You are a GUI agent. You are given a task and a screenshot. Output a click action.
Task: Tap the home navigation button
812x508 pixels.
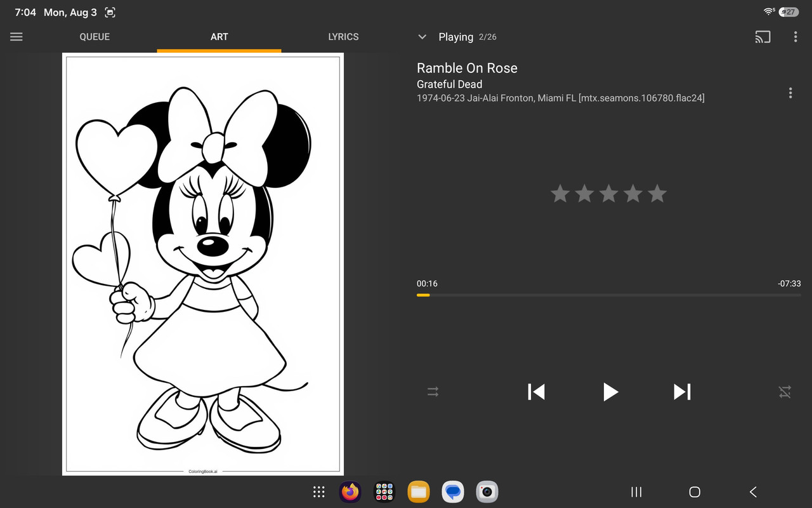click(x=695, y=491)
